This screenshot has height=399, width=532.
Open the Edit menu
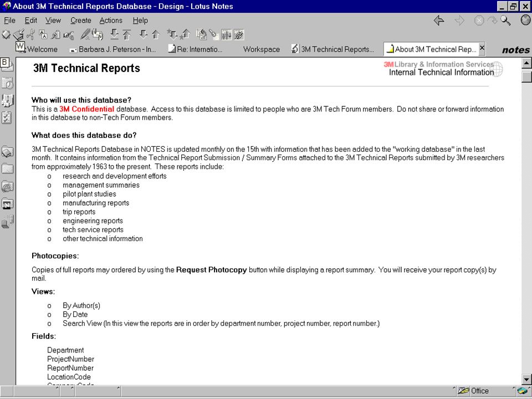pos(31,21)
